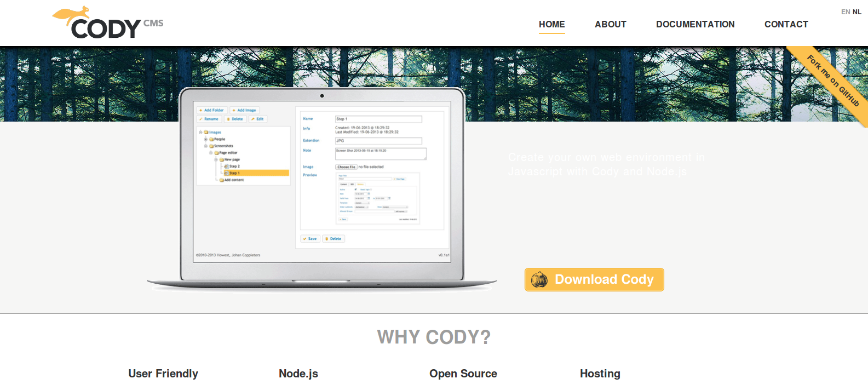Open the DOCUMENTATION menu item
868x390 pixels.
click(695, 24)
